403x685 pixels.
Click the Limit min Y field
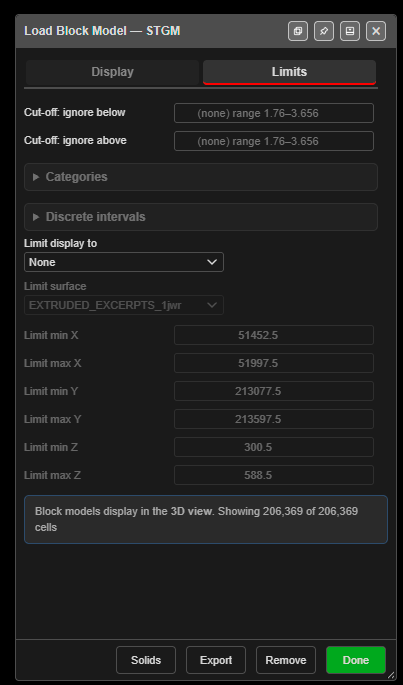274,391
